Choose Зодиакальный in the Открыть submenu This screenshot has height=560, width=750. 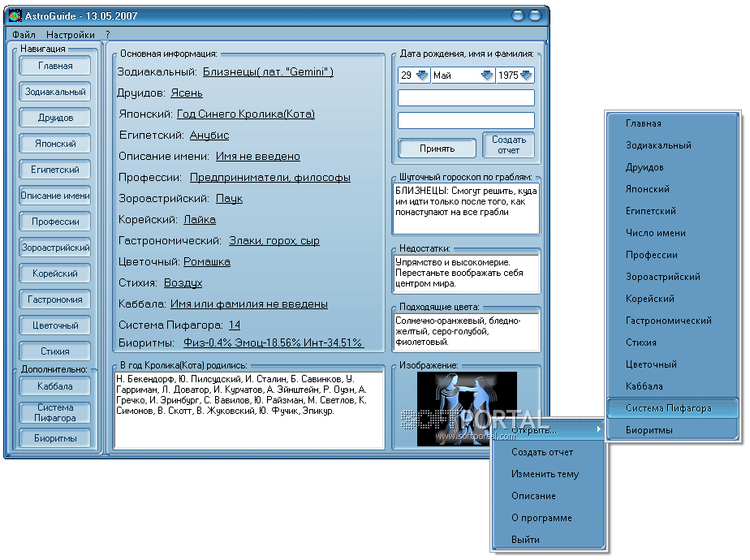[673, 145]
